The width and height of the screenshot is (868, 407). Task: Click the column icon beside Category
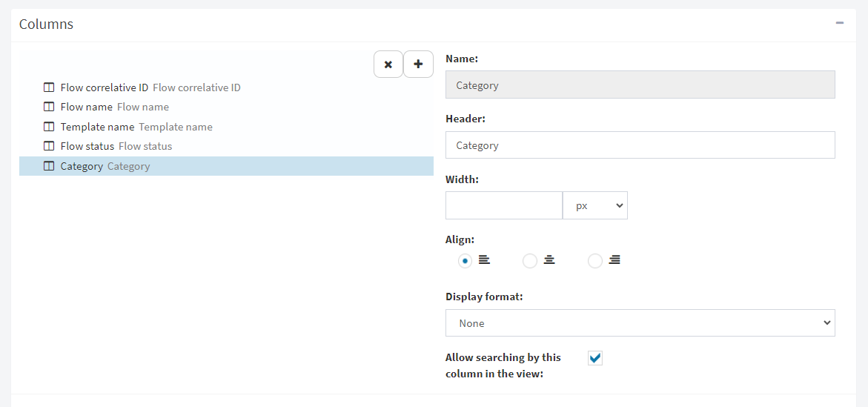tap(49, 166)
